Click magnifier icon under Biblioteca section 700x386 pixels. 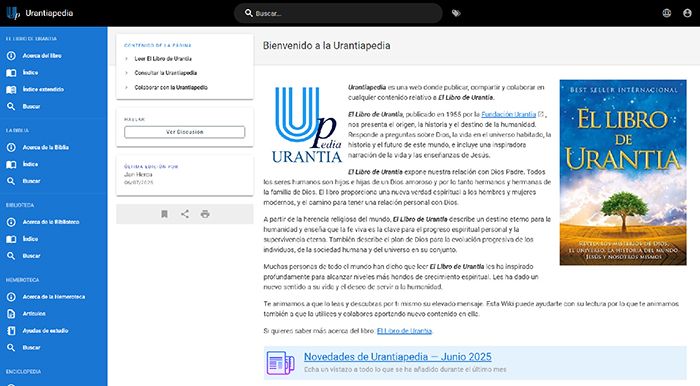(x=11, y=256)
